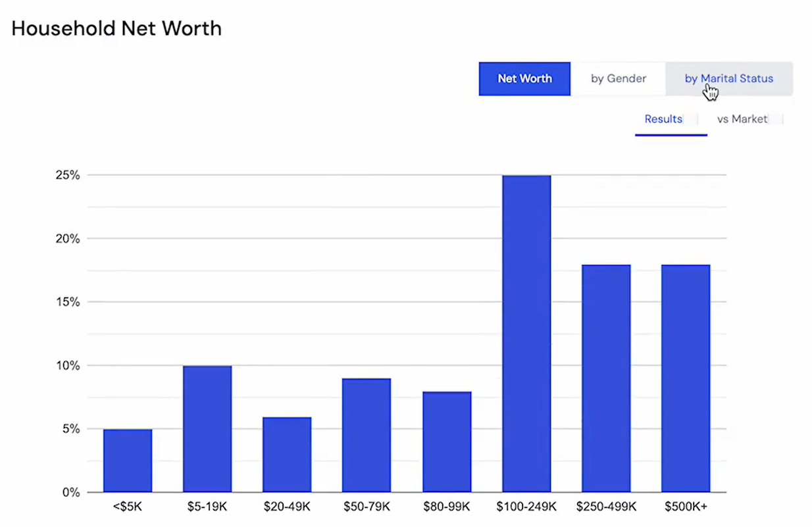
Task: Click the 0% y-axis label
Action: click(x=70, y=492)
